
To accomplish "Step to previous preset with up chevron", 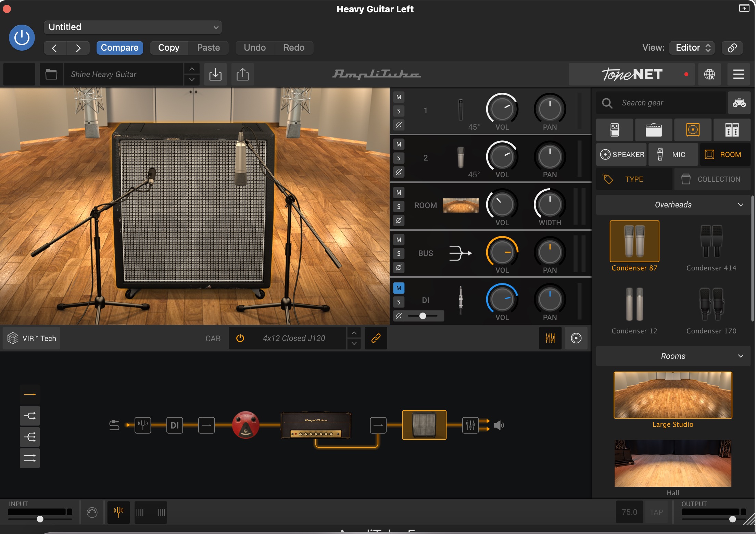I will tap(192, 69).
